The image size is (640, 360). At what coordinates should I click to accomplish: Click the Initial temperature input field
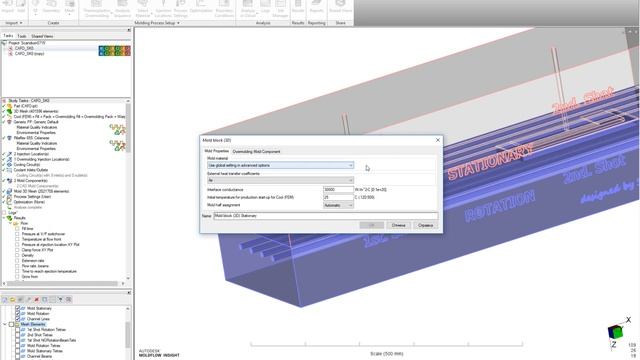coord(338,198)
